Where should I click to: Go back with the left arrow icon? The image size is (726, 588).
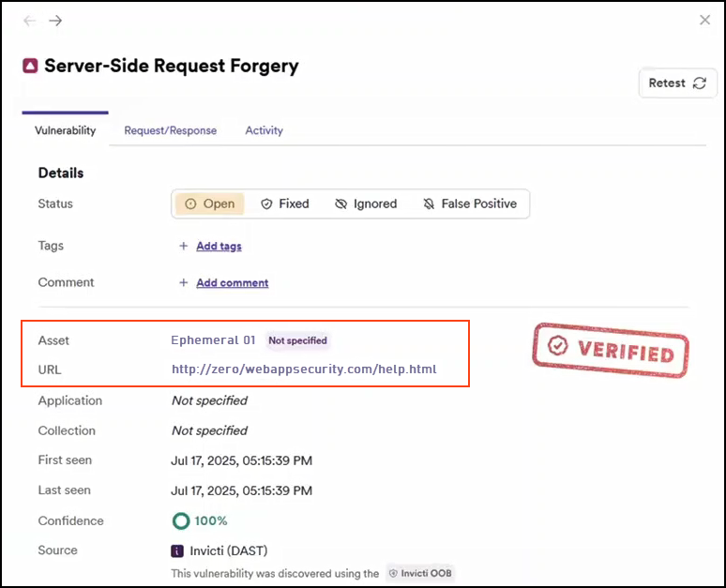30,21
